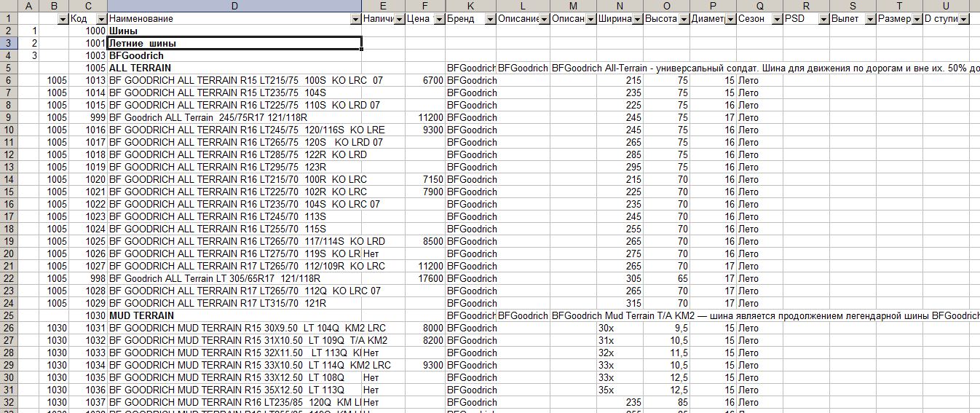The image size is (980, 413).
Task: Select the 'MUD TERRAIN' group heading cell
Action: click(x=234, y=315)
